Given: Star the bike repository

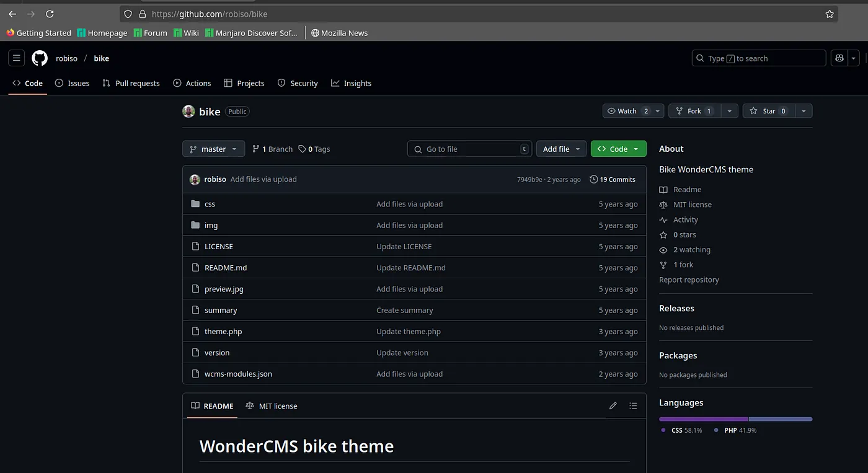Looking at the screenshot, I should click(768, 111).
